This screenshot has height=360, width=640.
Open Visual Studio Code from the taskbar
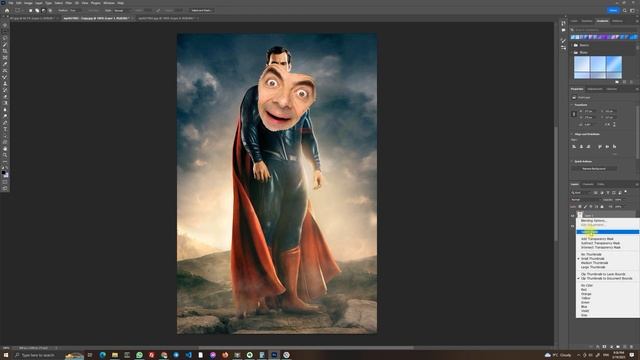click(x=188, y=355)
